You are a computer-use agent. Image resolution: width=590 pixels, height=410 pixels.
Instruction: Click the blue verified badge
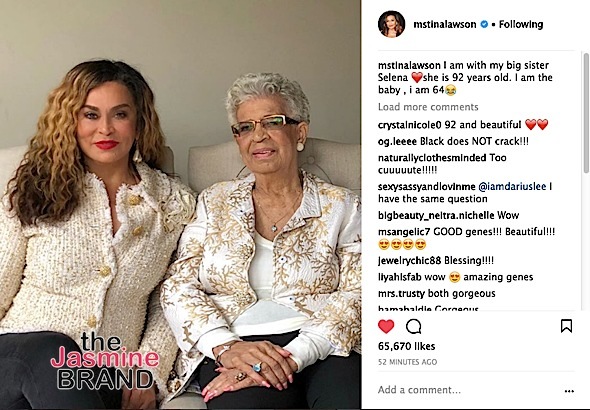(484, 24)
